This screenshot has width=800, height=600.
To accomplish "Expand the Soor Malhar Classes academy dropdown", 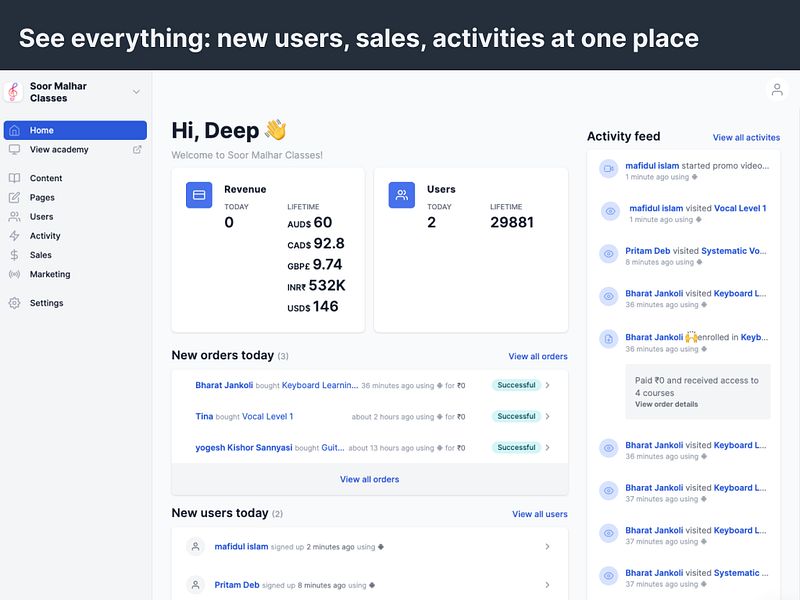I will [x=136, y=92].
